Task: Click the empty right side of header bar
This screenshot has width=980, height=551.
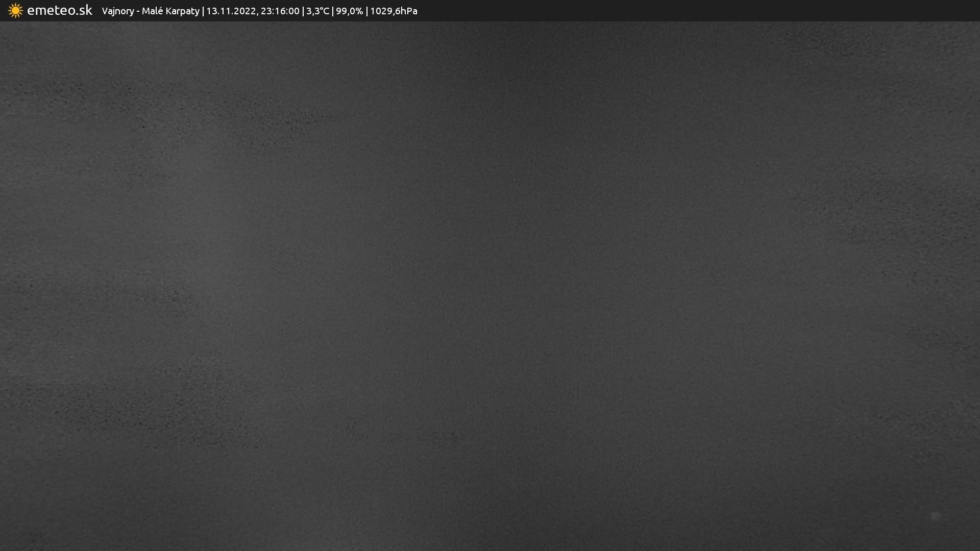Action: point(715,11)
